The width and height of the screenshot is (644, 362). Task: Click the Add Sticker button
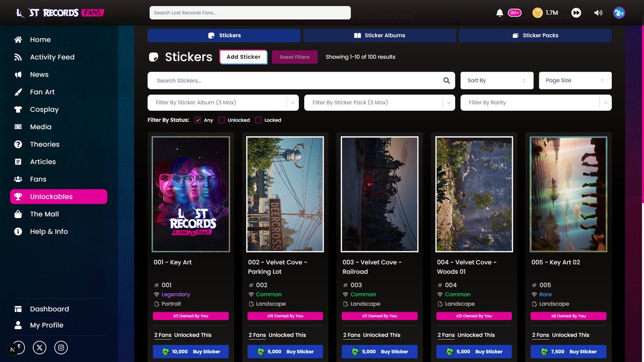244,57
